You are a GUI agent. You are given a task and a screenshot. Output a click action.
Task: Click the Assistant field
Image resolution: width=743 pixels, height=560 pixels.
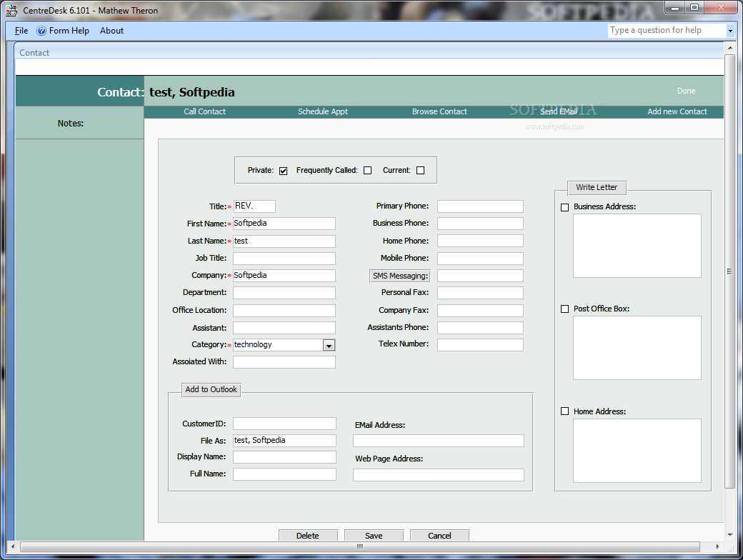(284, 328)
